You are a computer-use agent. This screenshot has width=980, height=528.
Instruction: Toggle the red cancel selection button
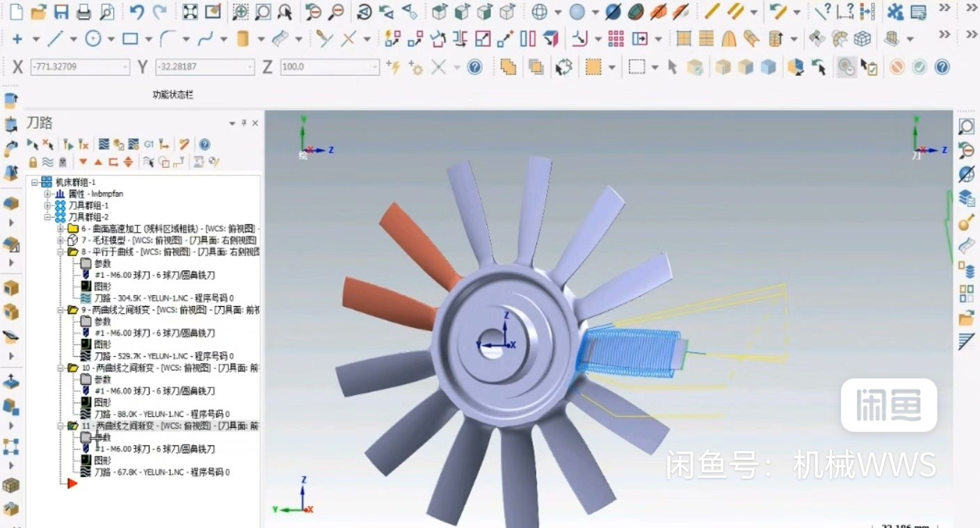coord(897,67)
